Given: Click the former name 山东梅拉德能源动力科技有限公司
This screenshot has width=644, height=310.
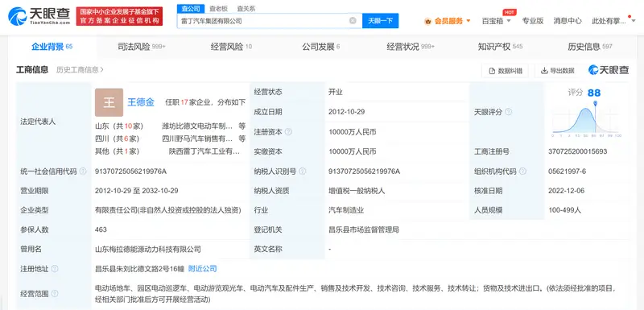Looking at the screenshot, I should pyautogui.click(x=148, y=249).
